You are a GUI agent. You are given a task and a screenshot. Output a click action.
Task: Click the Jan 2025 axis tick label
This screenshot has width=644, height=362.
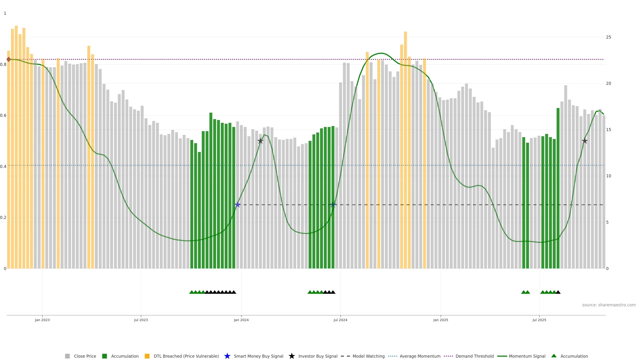(441, 320)
